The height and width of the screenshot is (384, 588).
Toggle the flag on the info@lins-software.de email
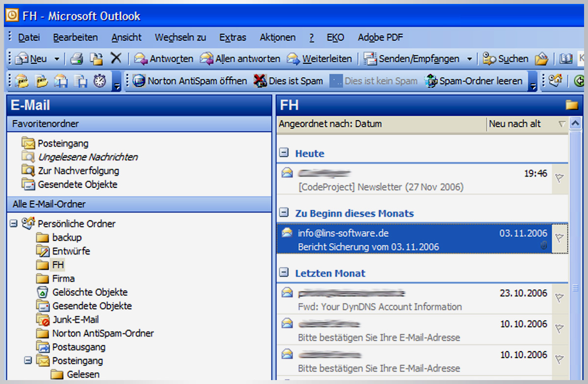560,238
